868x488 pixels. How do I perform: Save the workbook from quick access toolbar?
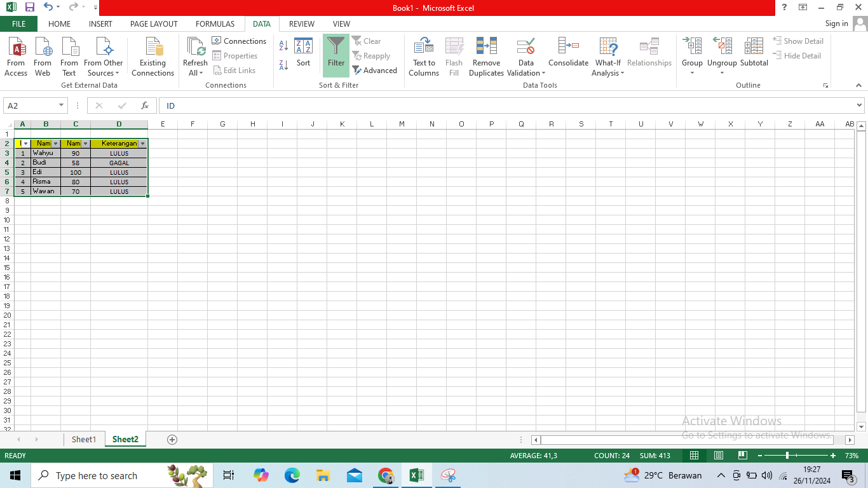29,8
